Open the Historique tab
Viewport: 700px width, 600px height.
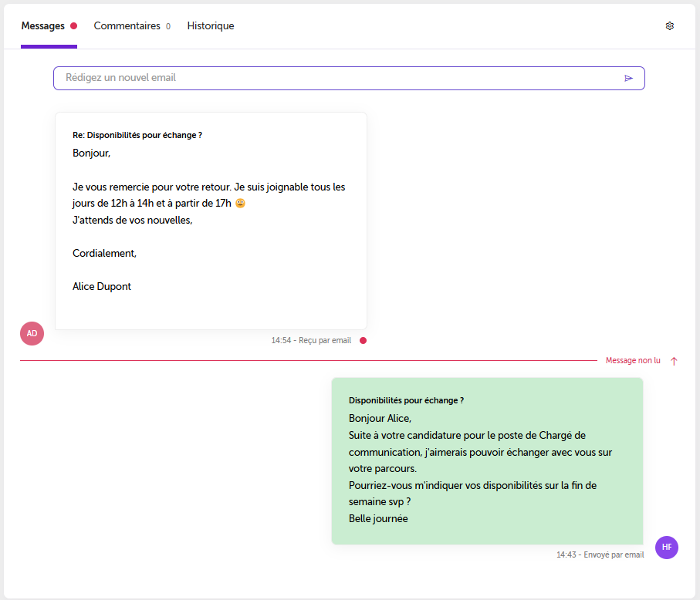(211, 26)
